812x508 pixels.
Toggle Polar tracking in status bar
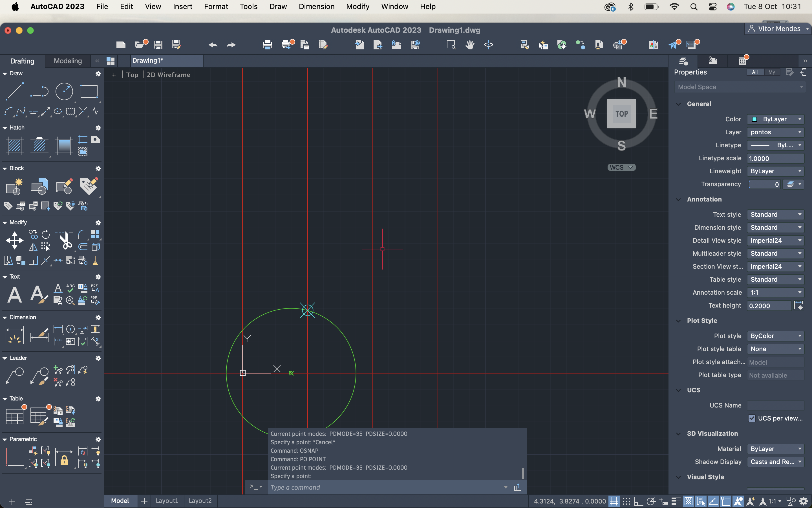[x=651, y=501]
